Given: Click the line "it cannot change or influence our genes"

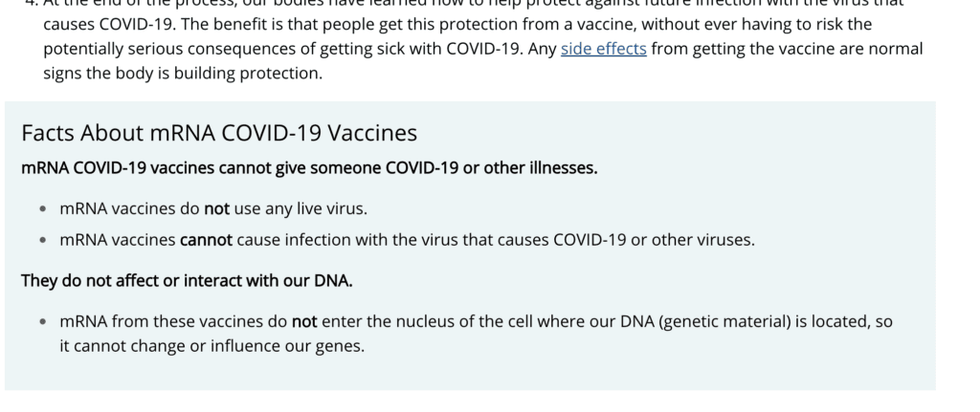Looking at the screenshot, I should (x=212, y=346).
